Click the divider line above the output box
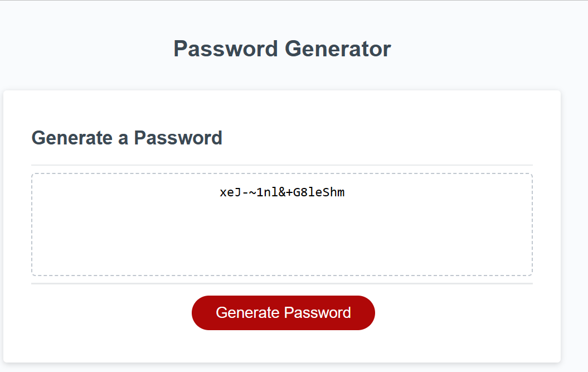Screen dimensions: 588x372 tap(282, 163)
